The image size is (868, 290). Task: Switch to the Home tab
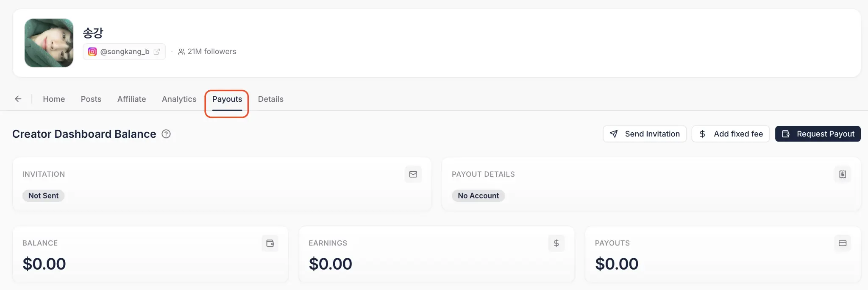coord(54,99)
